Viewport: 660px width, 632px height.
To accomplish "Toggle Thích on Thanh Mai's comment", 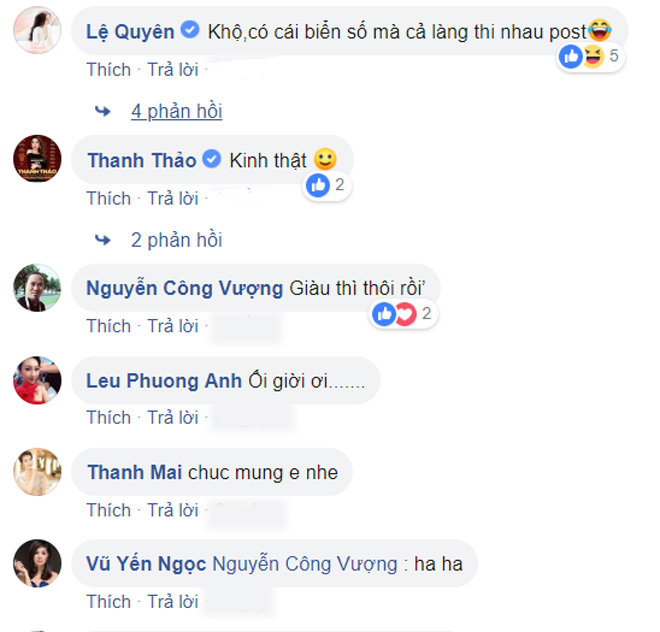I will pos(108,510).
